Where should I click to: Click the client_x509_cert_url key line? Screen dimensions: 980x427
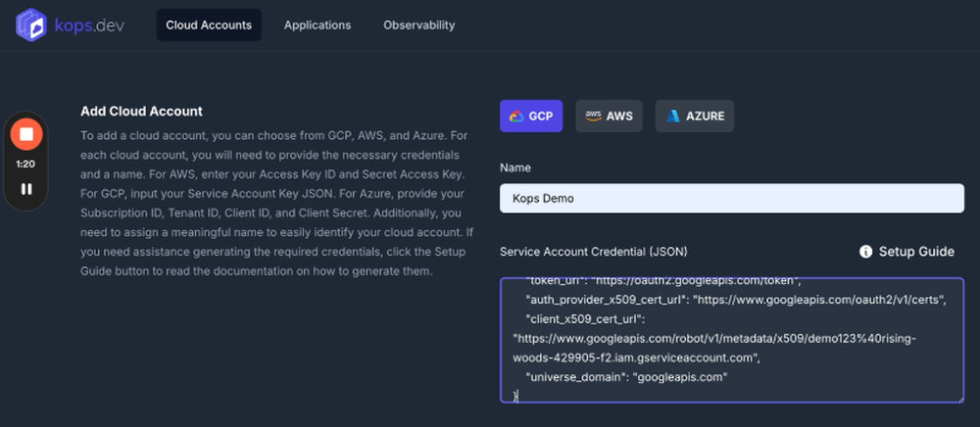pyautogui.click(x=585, y=319)
